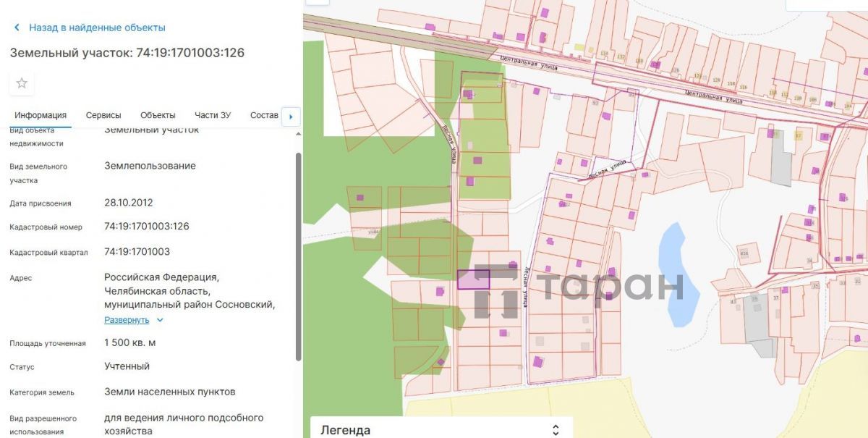Switch to the Сервисы tab

pos(103,115)
